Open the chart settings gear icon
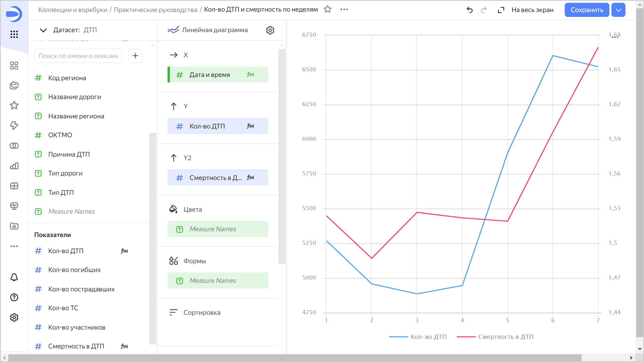 pyautogui.click(x=270, y=30)
